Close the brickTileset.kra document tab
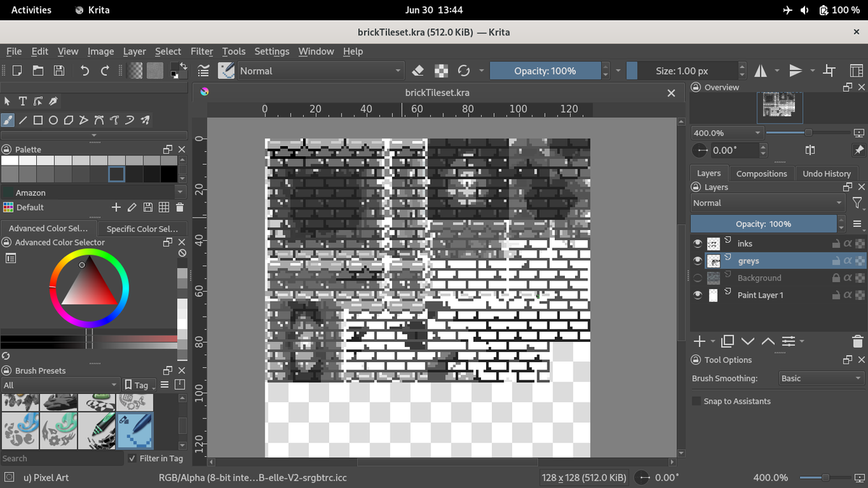This screenshot has width=868, height=488. [x=671, y=93]
